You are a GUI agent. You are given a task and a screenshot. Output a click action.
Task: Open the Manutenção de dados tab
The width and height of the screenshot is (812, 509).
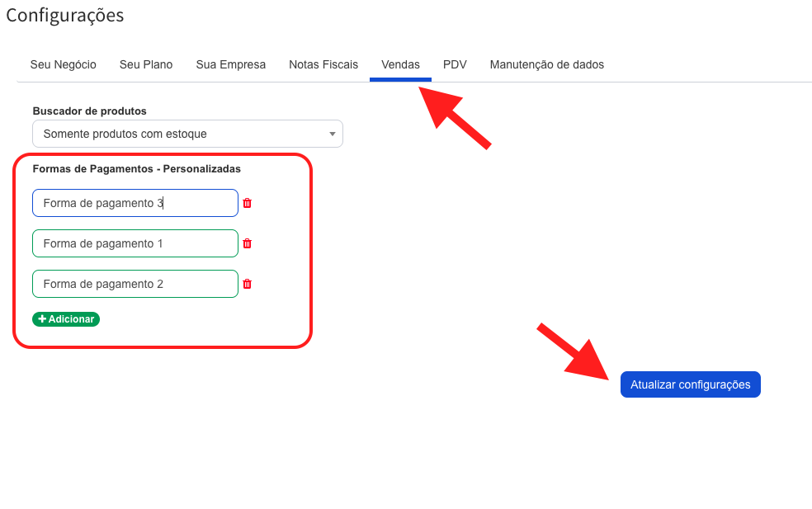[x=547, y=64]
